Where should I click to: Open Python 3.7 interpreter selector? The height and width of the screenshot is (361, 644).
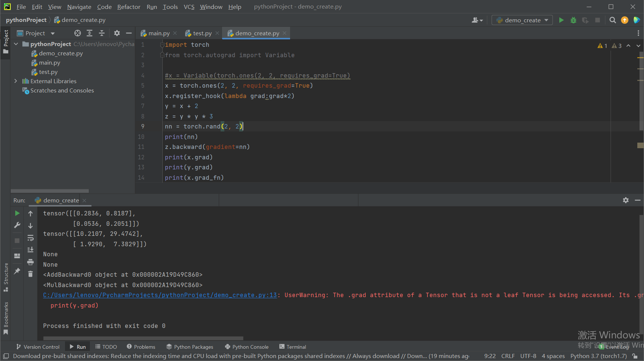pos(598,356)
